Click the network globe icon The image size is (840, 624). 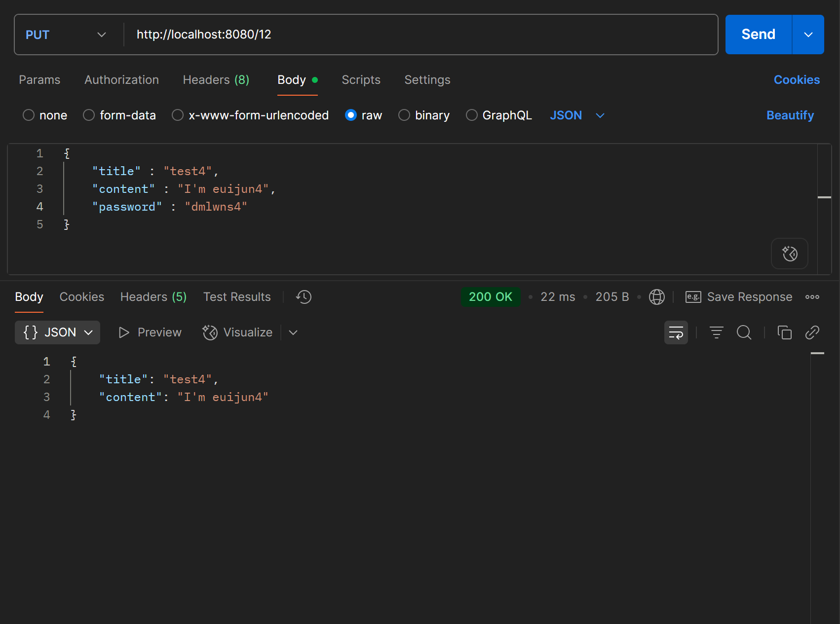(656, 297)
